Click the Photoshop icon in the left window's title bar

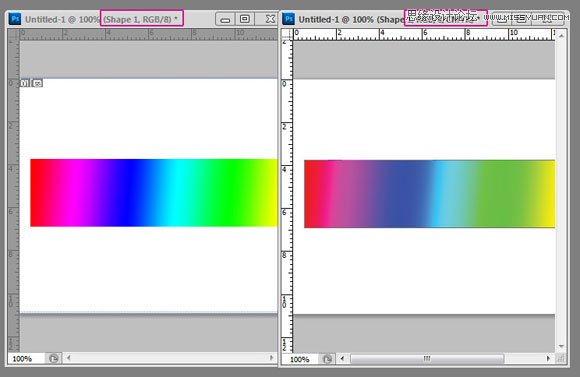(x=15, y=18)
